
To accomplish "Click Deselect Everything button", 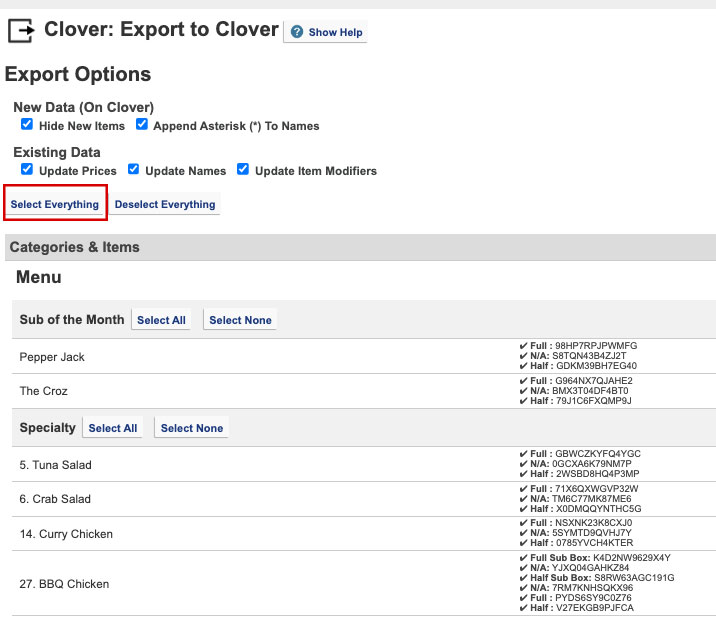I will [165, 204].
